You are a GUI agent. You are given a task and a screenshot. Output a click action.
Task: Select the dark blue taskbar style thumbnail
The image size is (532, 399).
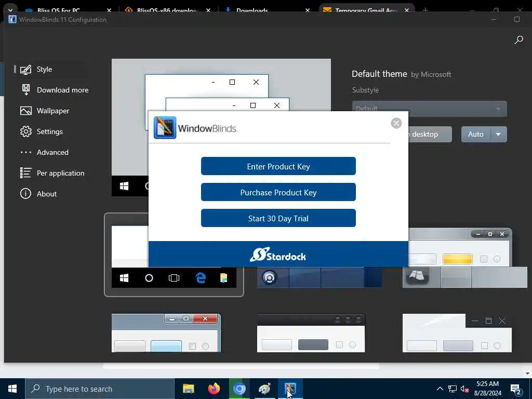[x=320, y=277]
